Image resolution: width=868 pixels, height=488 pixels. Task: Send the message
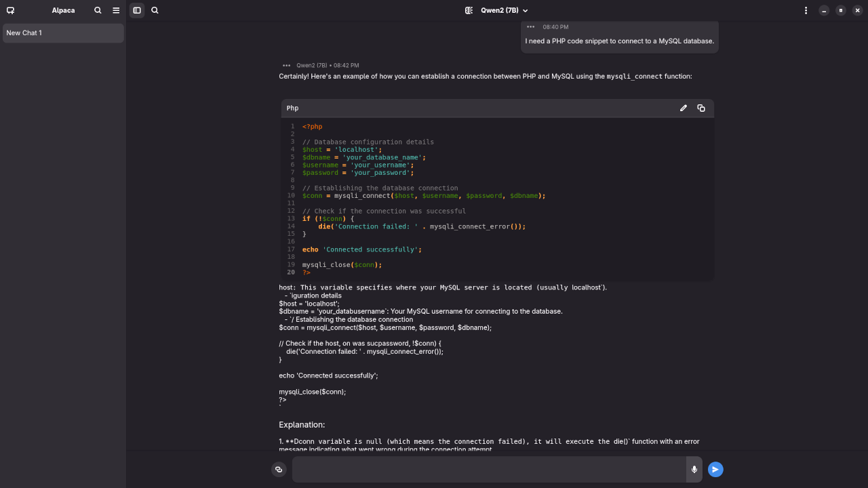[715, 469]
